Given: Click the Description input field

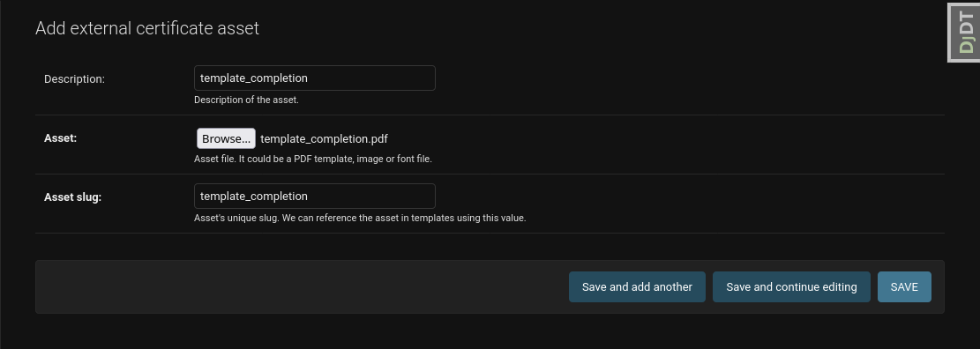Looking at the screenshot, I should tap(314, 78).
